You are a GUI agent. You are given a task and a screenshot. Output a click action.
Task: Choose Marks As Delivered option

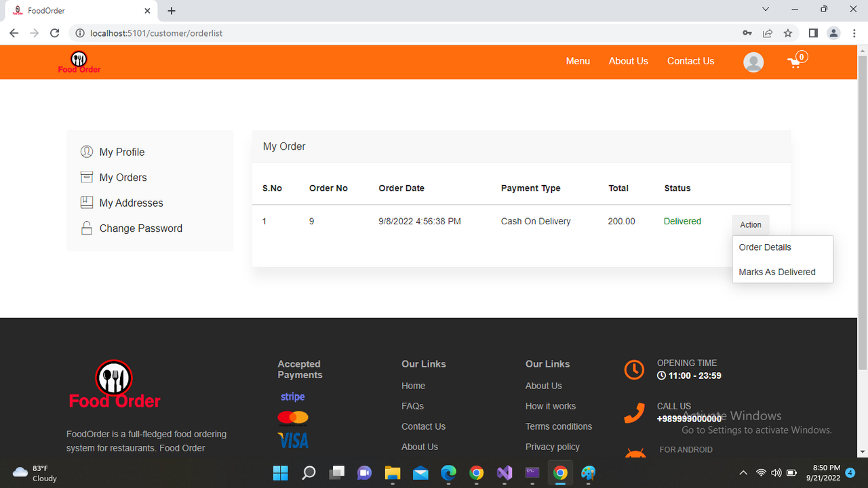(x=777, y=272)
